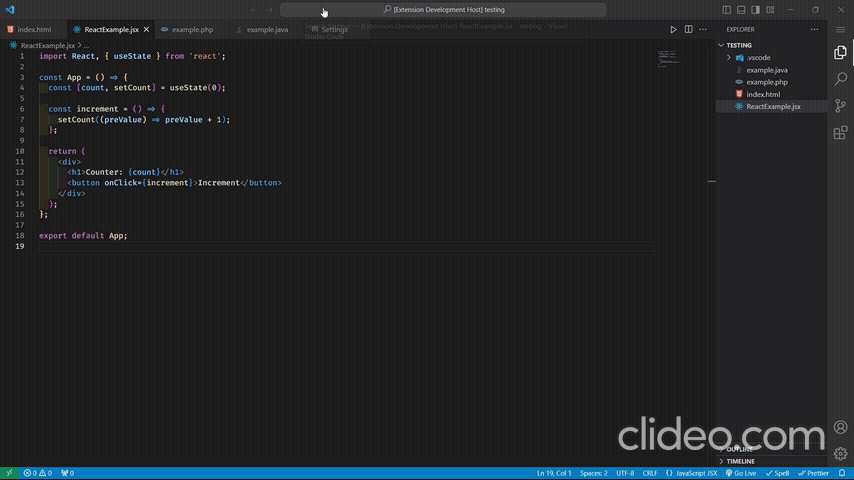The image size is (854, 480).
Task: Toggle primary side bar visibility
Action: pyautogui.click(x=727, y=10)
